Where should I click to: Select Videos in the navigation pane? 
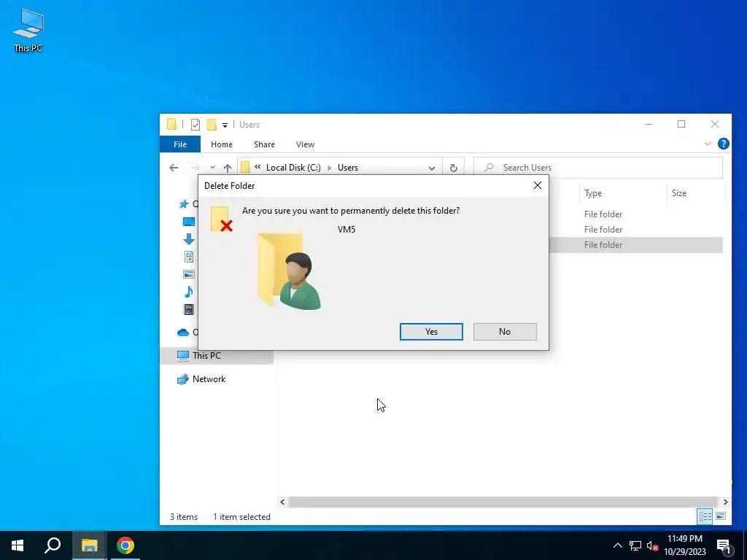tap(189, 309)
